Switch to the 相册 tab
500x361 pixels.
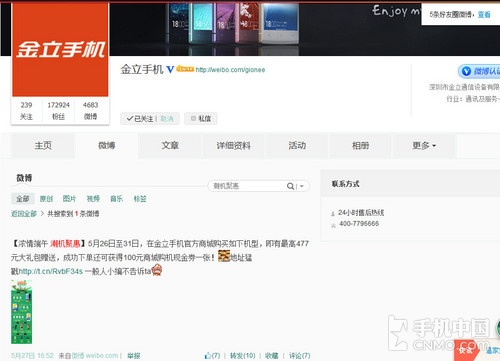tap(361, 145)
